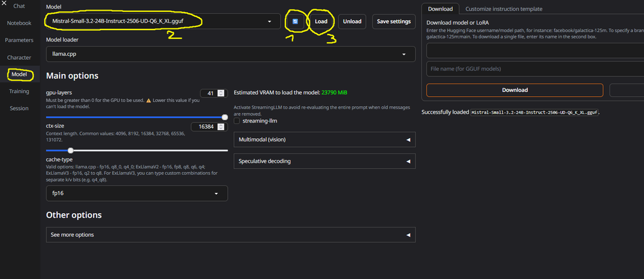Go to Parameters in the sidebar
Viewport: 644px width, 279px height.
[x=19, y=40]
